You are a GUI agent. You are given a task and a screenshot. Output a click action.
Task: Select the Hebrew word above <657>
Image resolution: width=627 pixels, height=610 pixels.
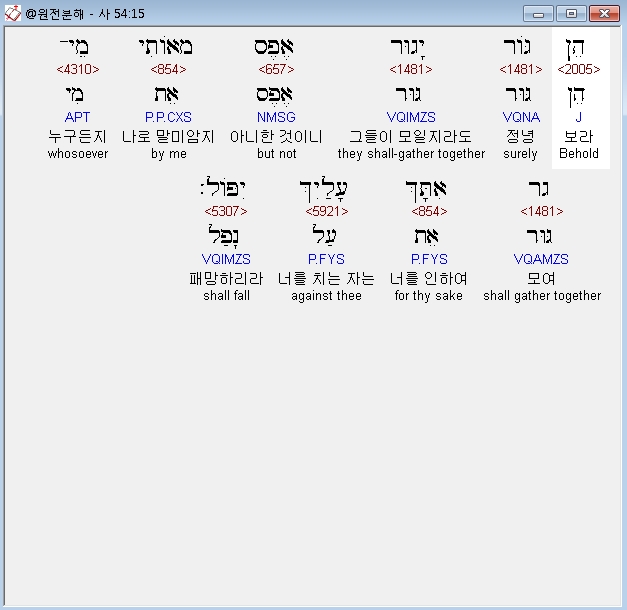[x=274, y=48]
